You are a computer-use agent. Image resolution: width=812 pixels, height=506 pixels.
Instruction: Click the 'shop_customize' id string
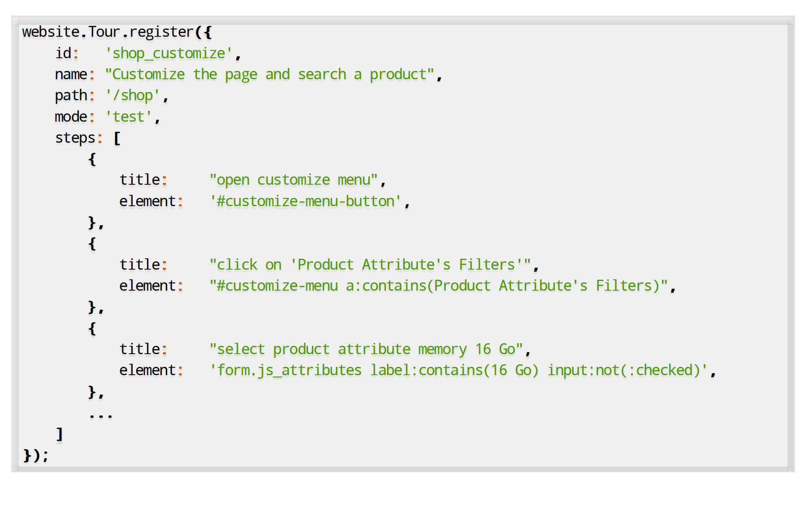point(169,53)
